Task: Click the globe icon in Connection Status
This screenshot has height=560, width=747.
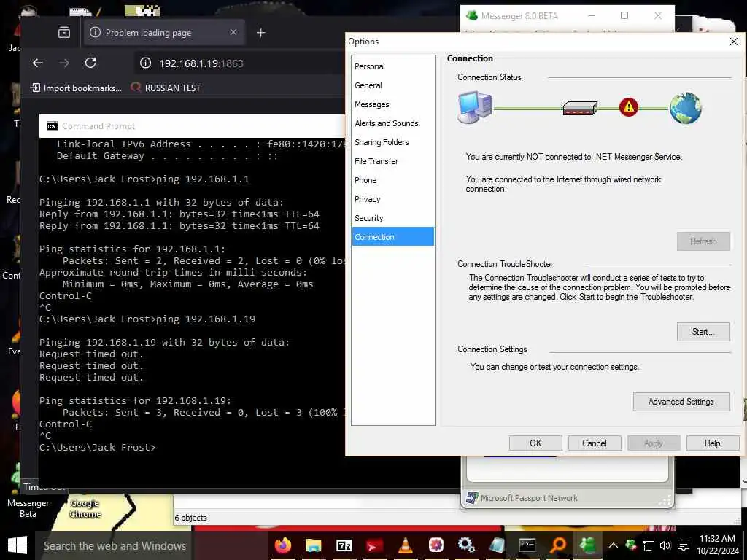Action: [685, 108]
